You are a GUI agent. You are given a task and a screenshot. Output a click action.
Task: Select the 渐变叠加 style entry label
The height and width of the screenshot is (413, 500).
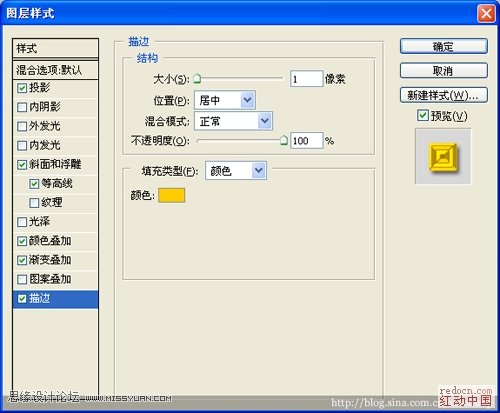(x=50, y=260)
